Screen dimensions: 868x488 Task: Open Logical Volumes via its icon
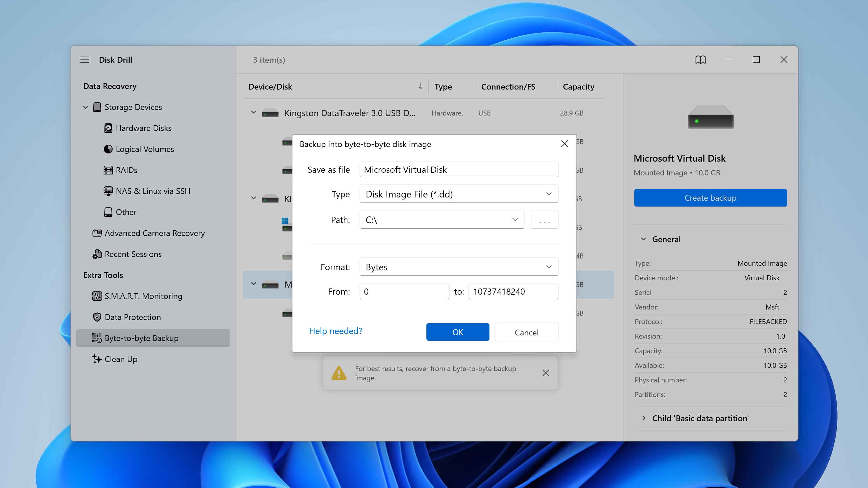point(108,149)
